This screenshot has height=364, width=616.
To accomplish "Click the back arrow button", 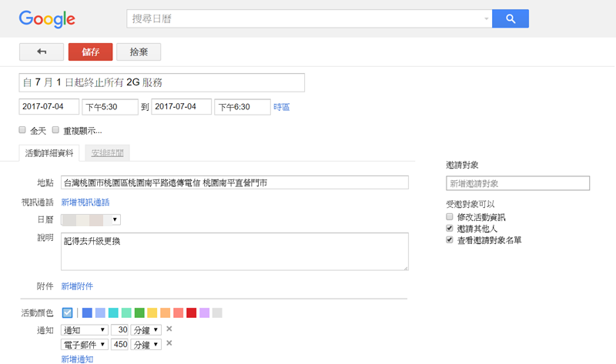I will [x=41, y=52].
